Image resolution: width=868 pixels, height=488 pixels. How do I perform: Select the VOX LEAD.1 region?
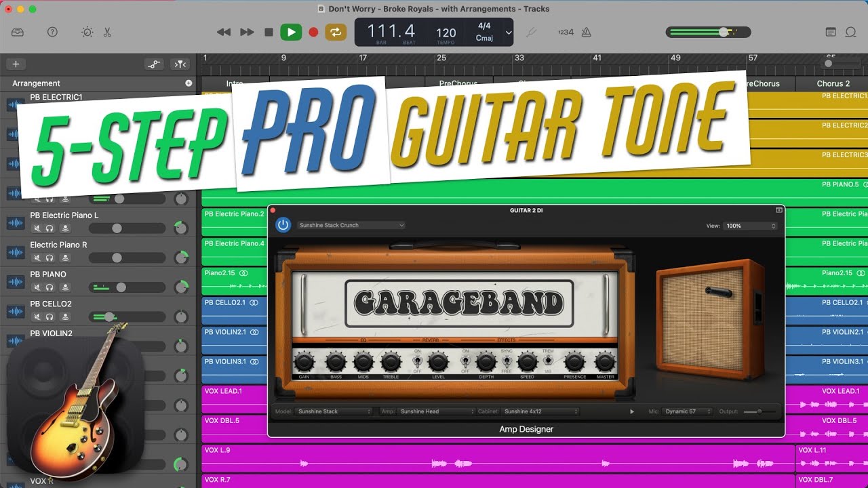click(x=235, y=399)
